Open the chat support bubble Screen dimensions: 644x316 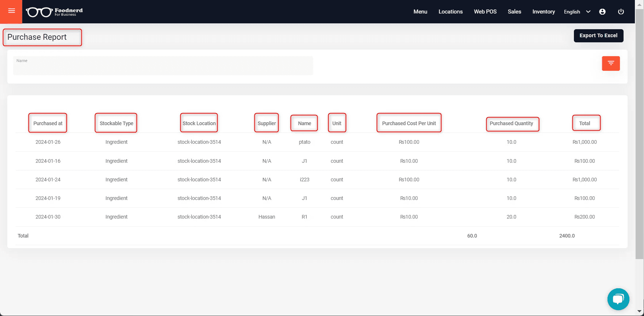[618, 299]
